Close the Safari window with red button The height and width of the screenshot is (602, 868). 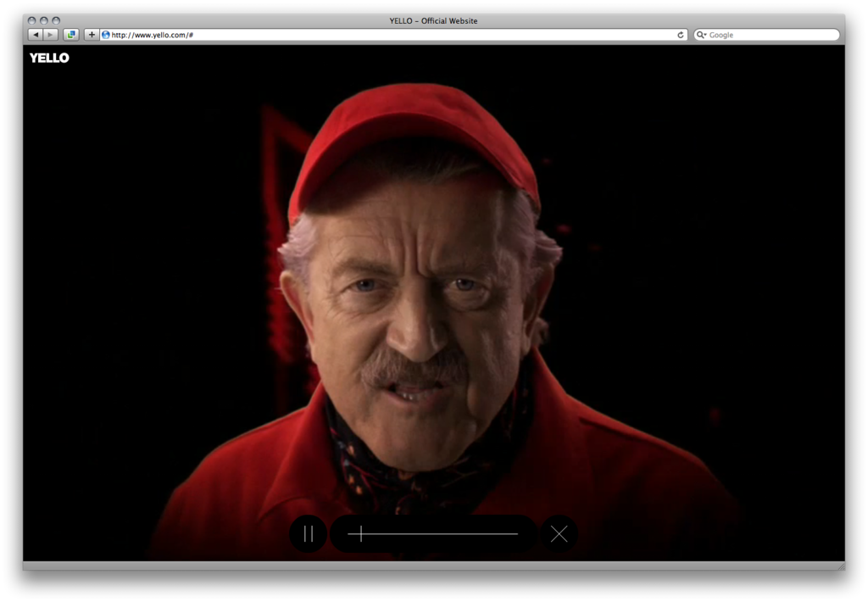pos(32,20)
